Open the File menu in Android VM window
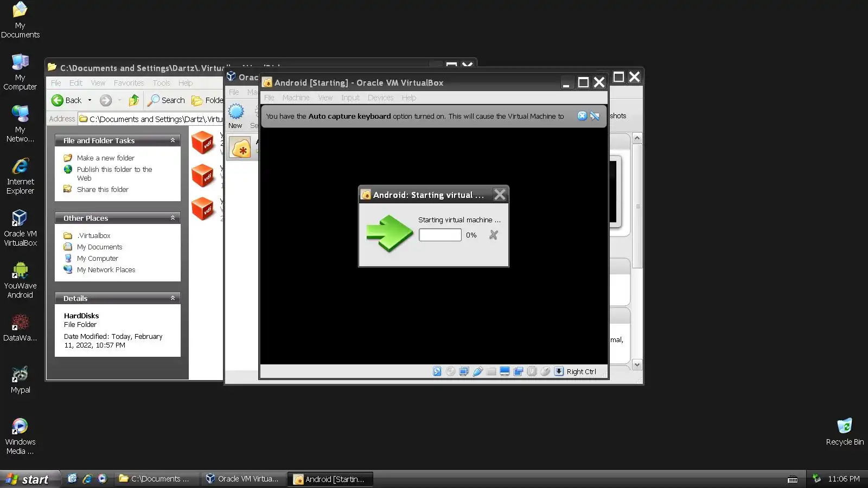Image resolution: width=868 pixels, height=488 pixels. coord(269,98)
